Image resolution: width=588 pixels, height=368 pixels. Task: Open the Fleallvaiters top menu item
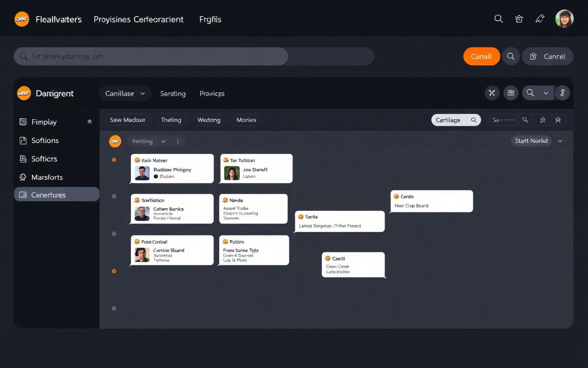58,19
